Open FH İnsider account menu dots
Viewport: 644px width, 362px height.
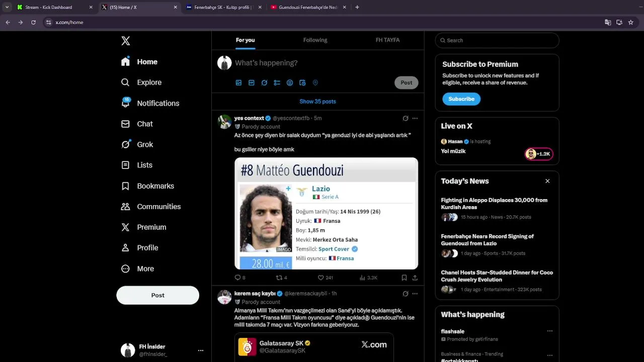click(x=201, y=350)
